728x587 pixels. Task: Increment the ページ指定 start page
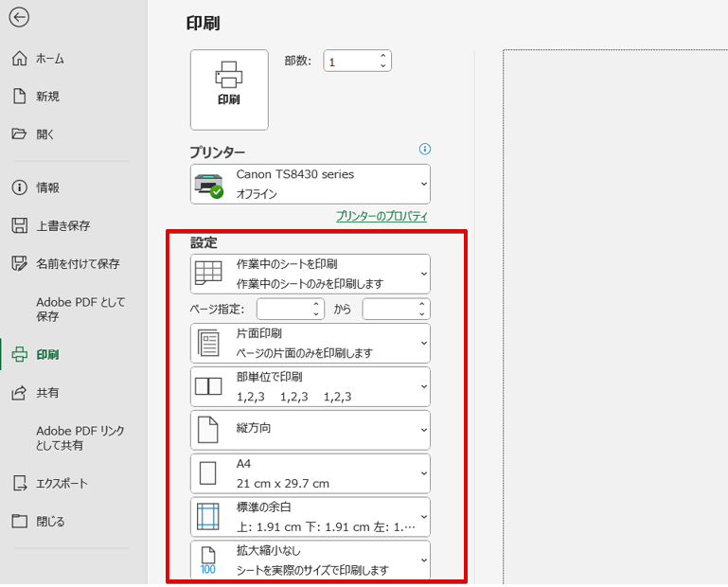click(316, 304)
